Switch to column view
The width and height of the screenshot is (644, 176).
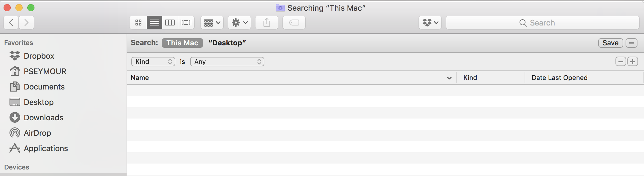[170, 23]
